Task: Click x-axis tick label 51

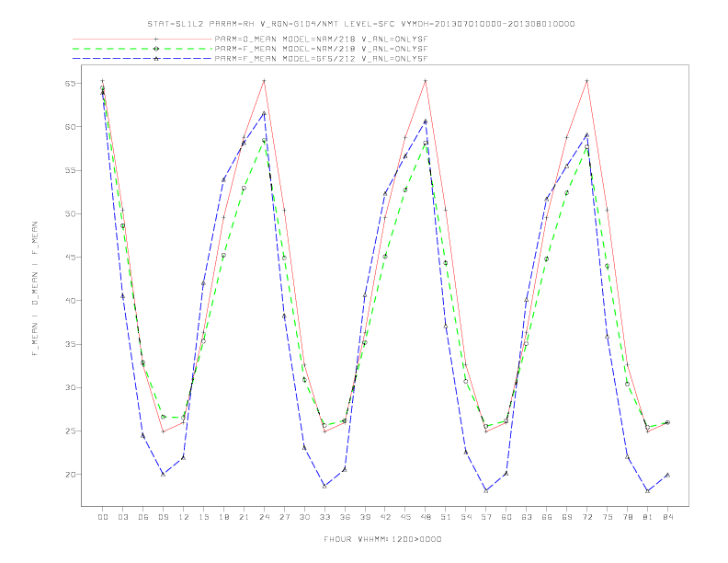Action: (446, 517)
